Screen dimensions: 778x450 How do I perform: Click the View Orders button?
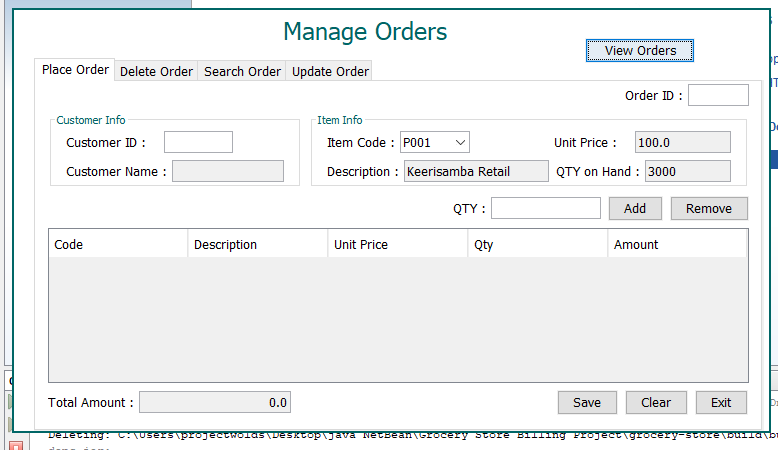coord(640,50)
